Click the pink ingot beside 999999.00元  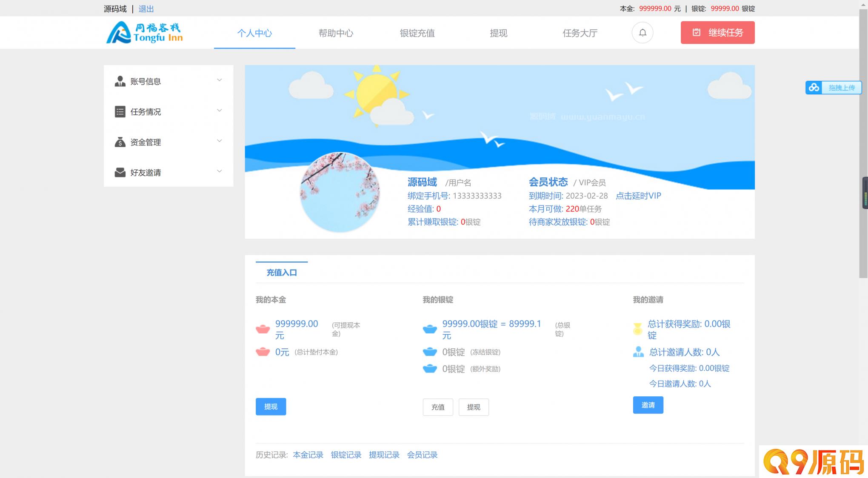(263, 329)
